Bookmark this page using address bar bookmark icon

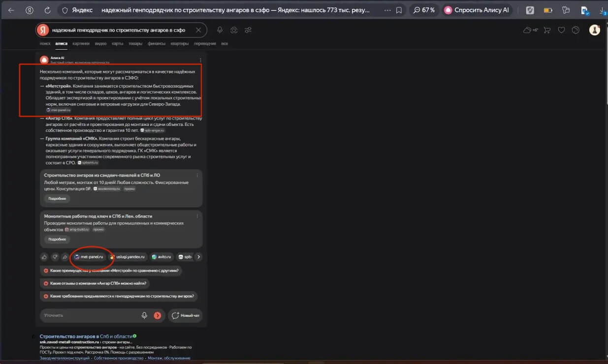pos(399,10)
